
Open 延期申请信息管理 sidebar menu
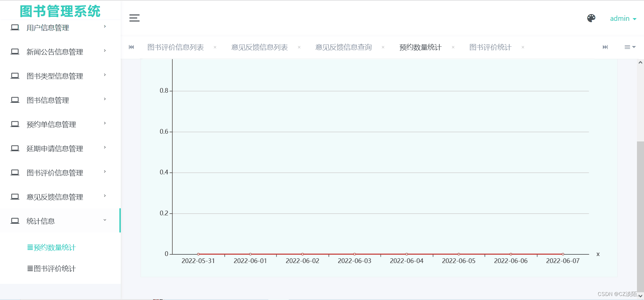pyautogui.click(x=60, y=148)
